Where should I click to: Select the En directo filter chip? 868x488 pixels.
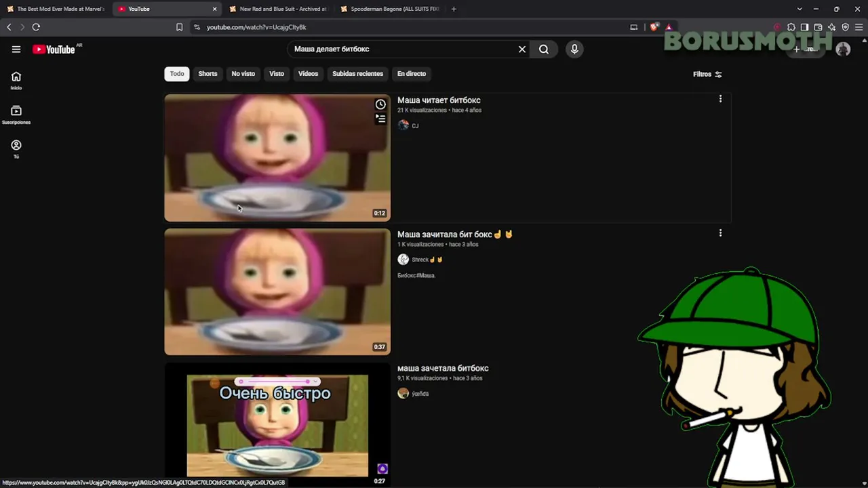[x=412, y=73]
